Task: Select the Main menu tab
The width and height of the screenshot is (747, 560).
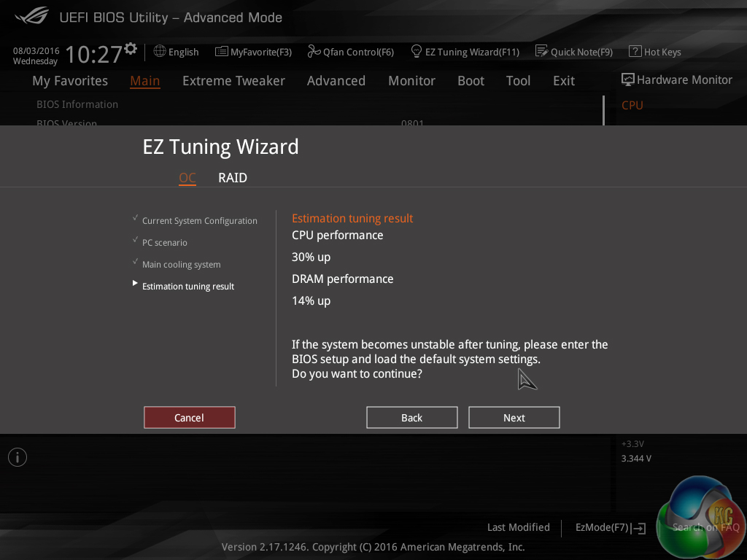Action: (145, 81)
